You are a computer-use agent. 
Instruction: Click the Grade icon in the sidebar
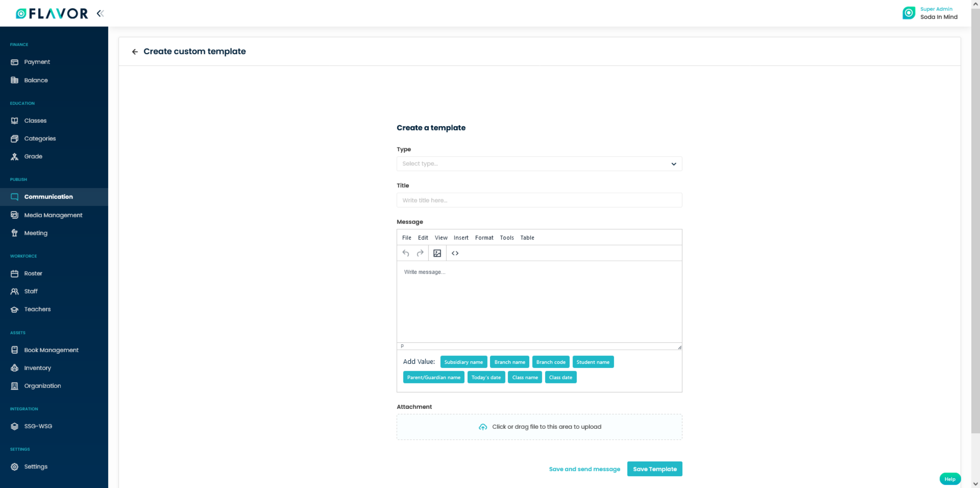pyautogui.click(x=15, y=157)
